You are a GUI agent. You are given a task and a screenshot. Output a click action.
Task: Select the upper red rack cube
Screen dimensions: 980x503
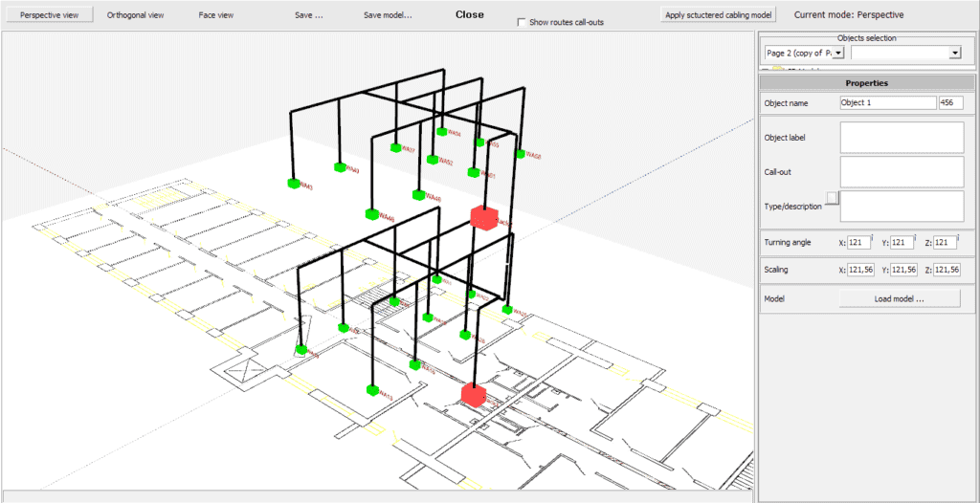(x=484, y=217)
